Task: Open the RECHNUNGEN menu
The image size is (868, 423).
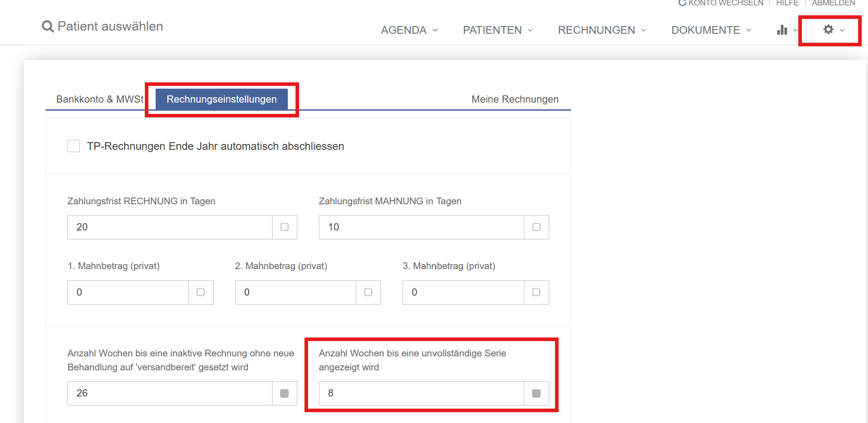Action: (596, 30)
